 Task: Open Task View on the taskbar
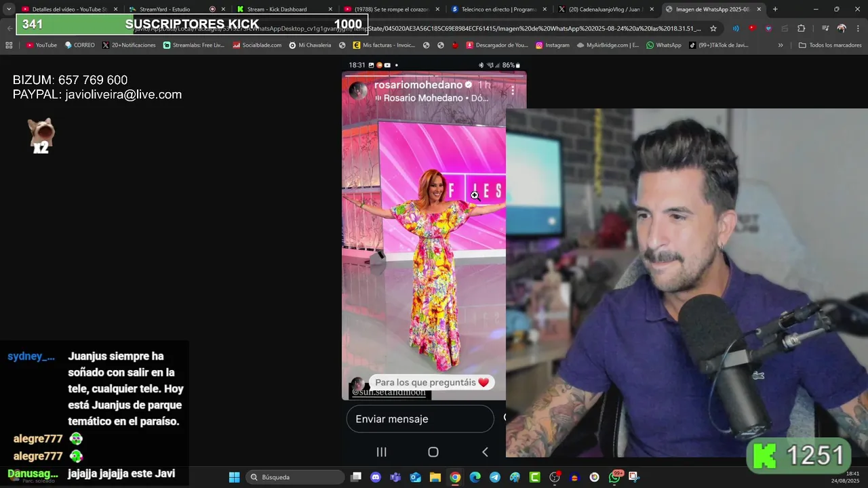click(x=356, y=477)
